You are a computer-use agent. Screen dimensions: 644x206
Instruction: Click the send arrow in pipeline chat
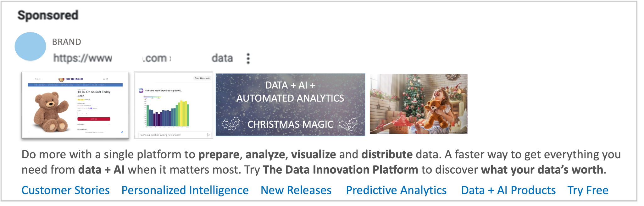point(208,135)
